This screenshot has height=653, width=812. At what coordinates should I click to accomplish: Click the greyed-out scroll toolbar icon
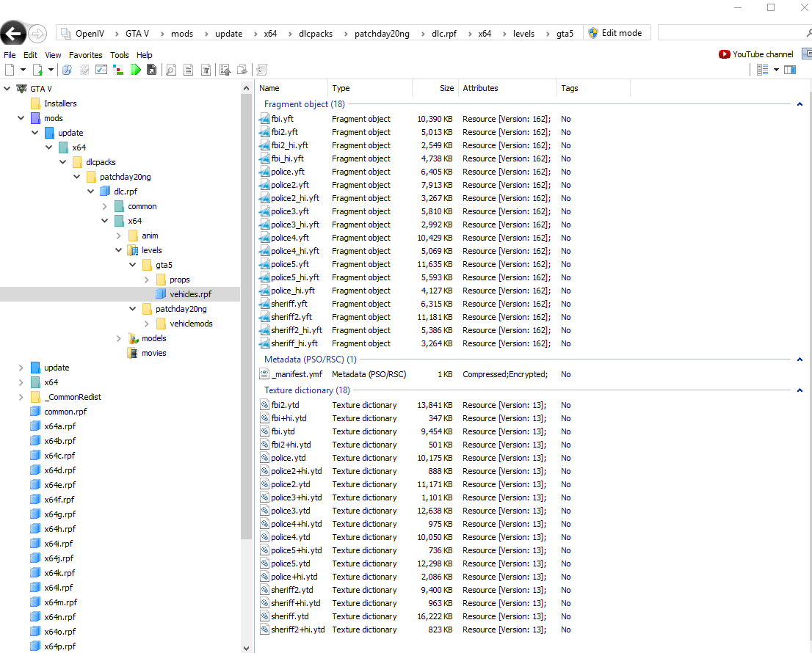[x=261, y=70]
